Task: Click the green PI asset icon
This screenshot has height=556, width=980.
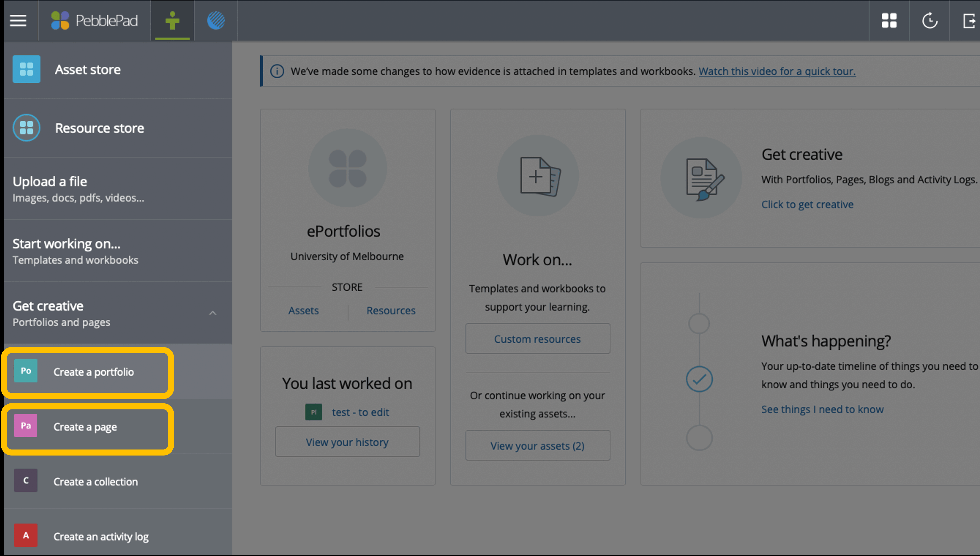Action: [x=314, y=412]
